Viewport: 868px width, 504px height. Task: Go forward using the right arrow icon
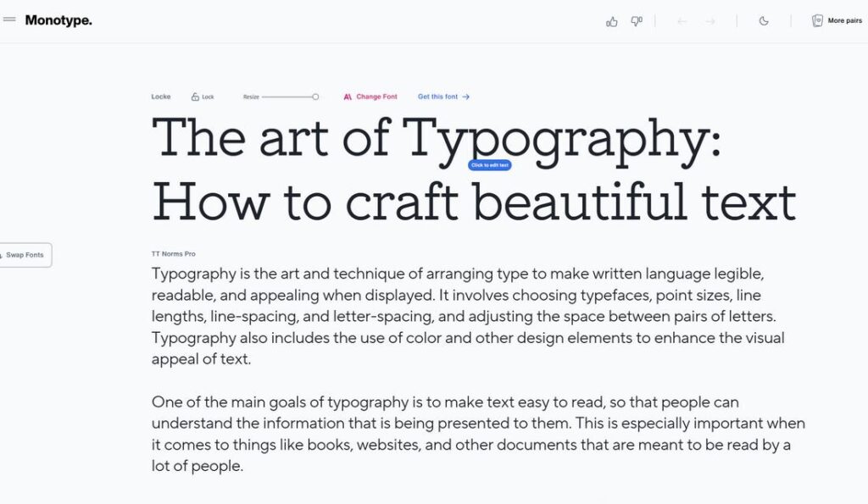point(709,20)
